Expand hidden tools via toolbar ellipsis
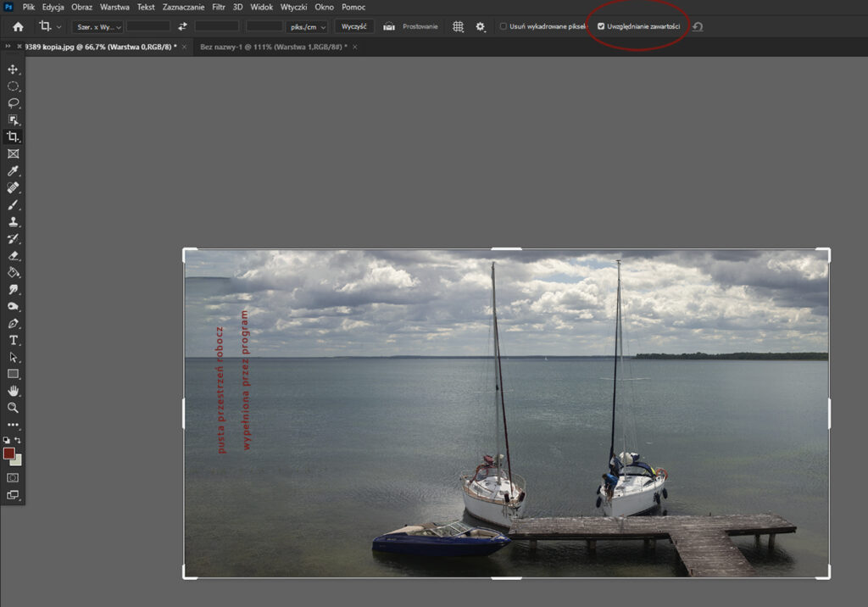The image size is (868, 607). click(12, 425)
